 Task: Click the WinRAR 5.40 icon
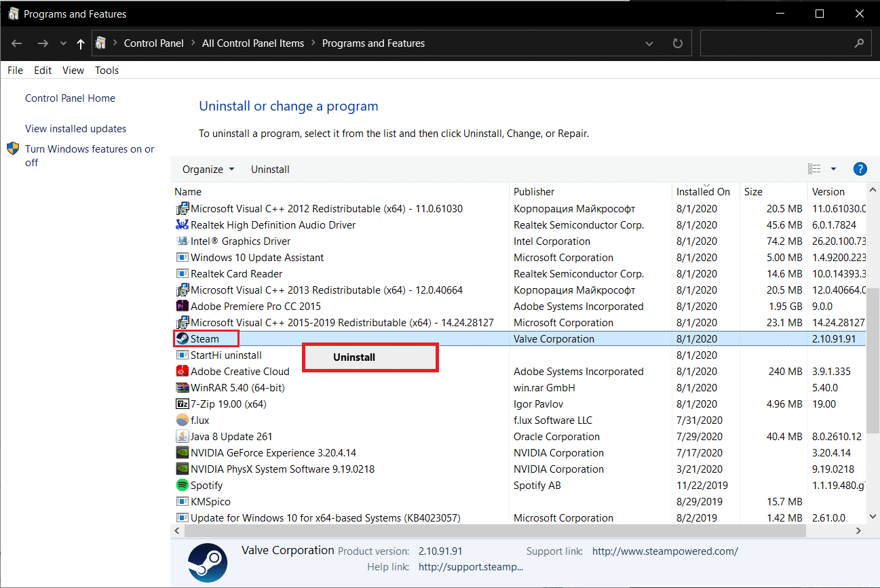(182, 388)
